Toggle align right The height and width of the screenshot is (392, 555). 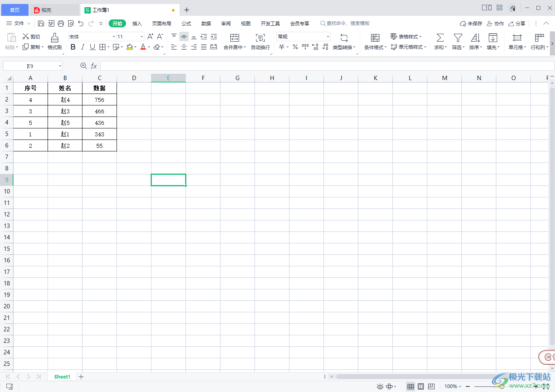194,47
